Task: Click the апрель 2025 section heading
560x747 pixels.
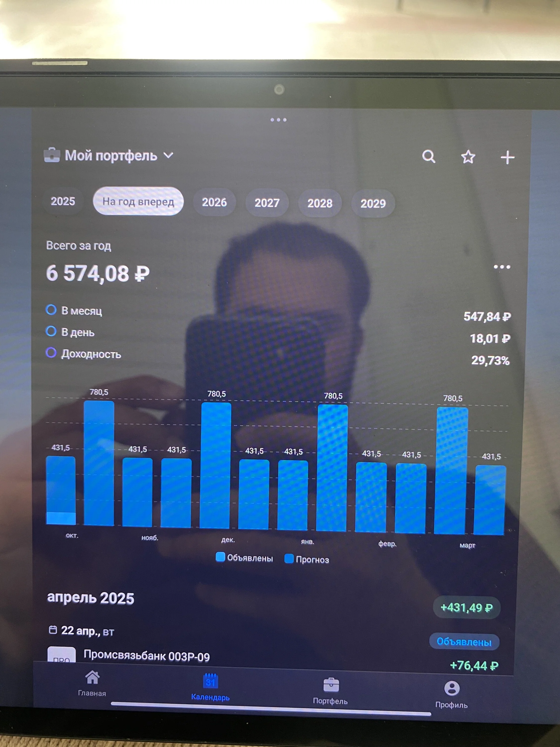Action: point(90,598)
